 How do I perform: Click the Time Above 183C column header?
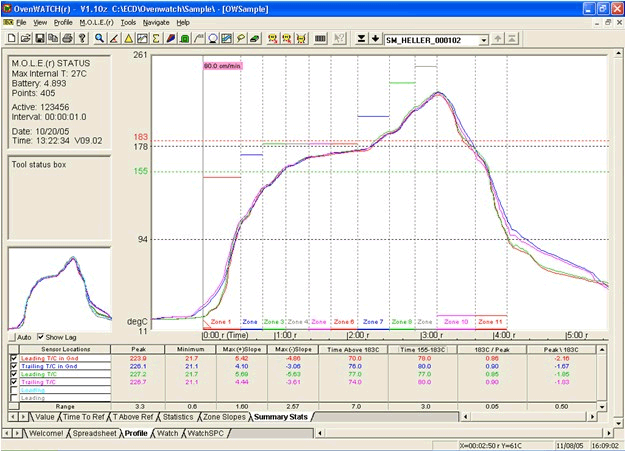[353, 349]
